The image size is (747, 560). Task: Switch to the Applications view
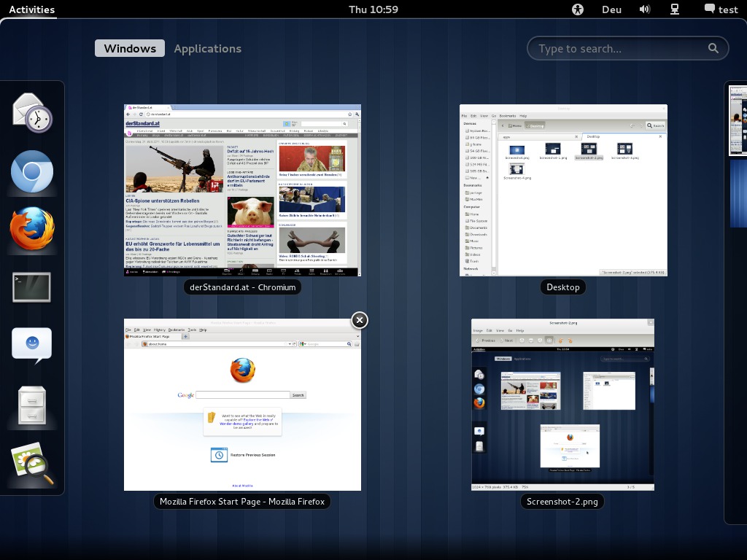[x=207, y=49]
